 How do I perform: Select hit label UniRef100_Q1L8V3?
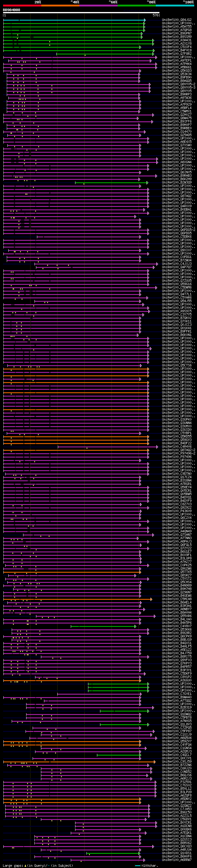[177, 725]
